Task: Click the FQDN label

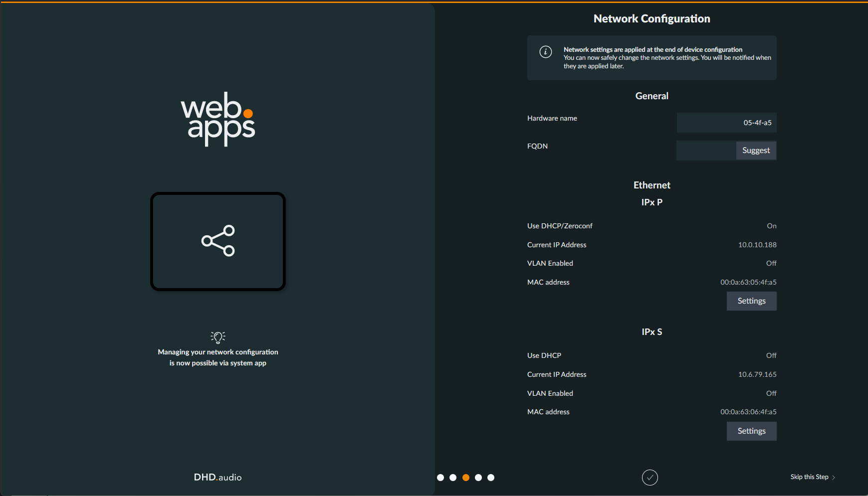Action: [537, 146]
